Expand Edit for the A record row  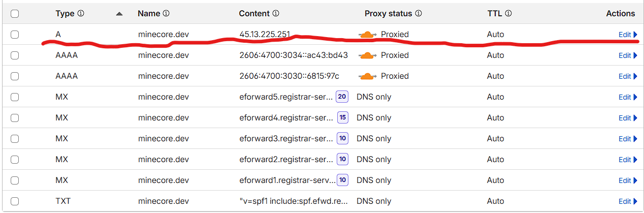[628, 35]
